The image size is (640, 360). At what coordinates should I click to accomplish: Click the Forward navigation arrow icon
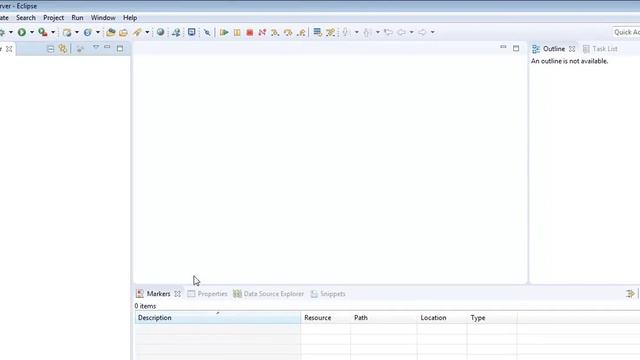coord(422,32)
